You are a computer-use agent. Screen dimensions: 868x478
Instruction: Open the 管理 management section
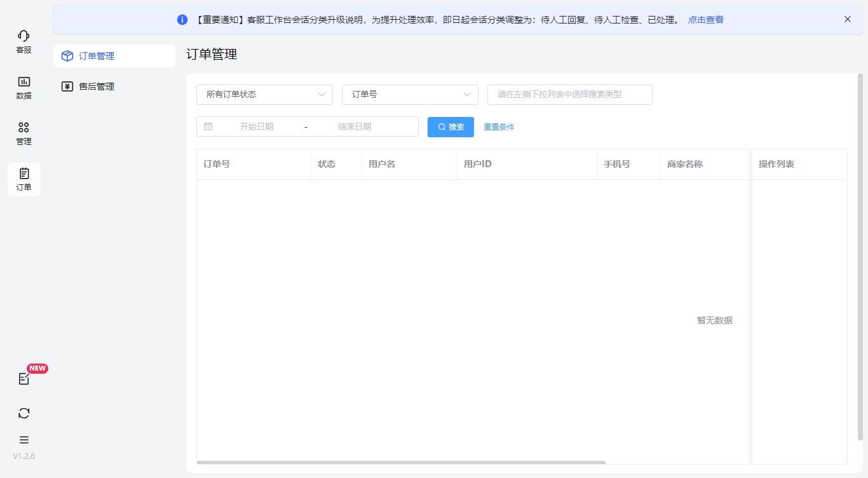pos(24,133)
